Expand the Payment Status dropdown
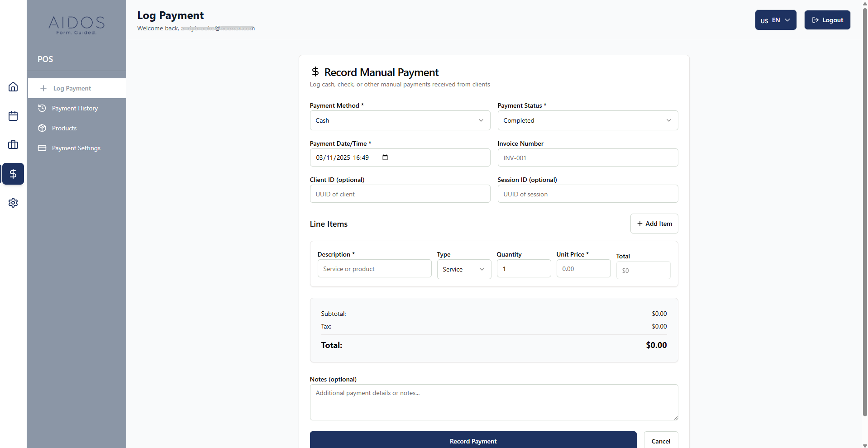Image resolution: width=868 pixels, height=448 pixels. (588, 120)
